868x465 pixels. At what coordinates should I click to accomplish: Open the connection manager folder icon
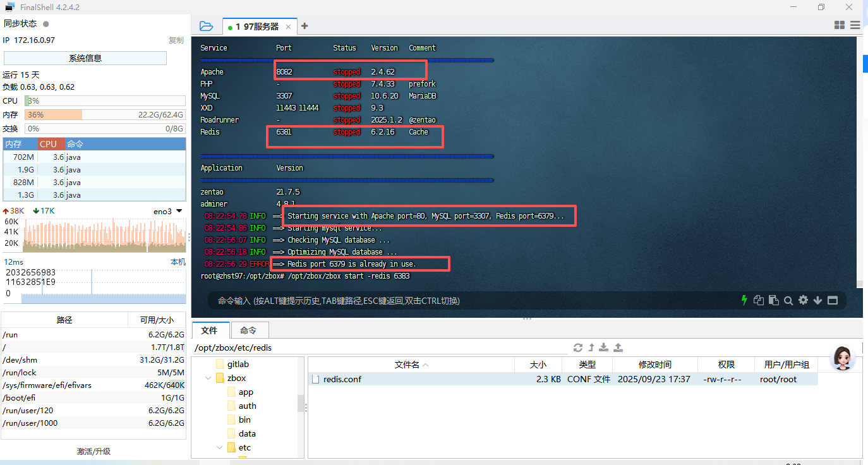(207, 26)
